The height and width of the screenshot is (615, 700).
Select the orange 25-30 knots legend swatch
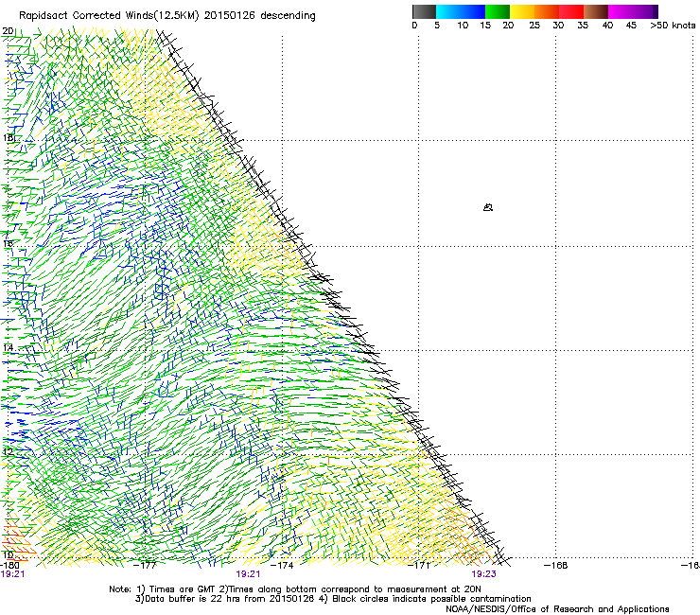[547, 11]
